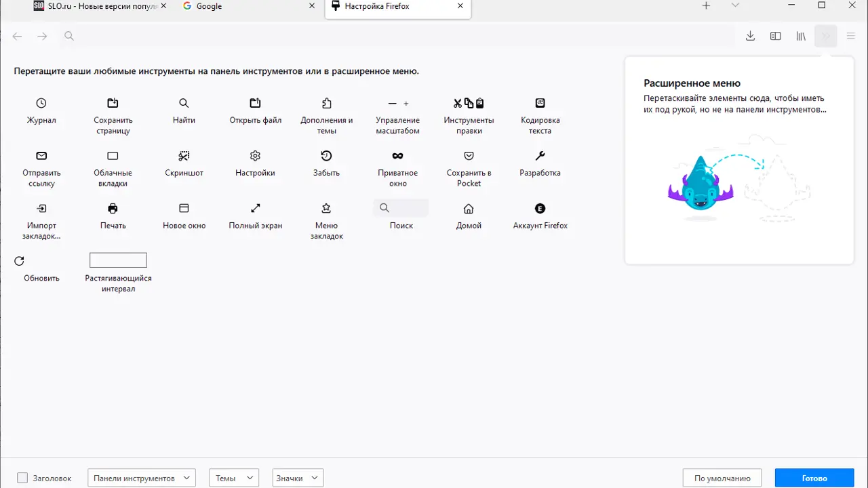Screen dimensions: 868x488
Task: Click the Забыть history-erase icon
Action: pos(326,156)
